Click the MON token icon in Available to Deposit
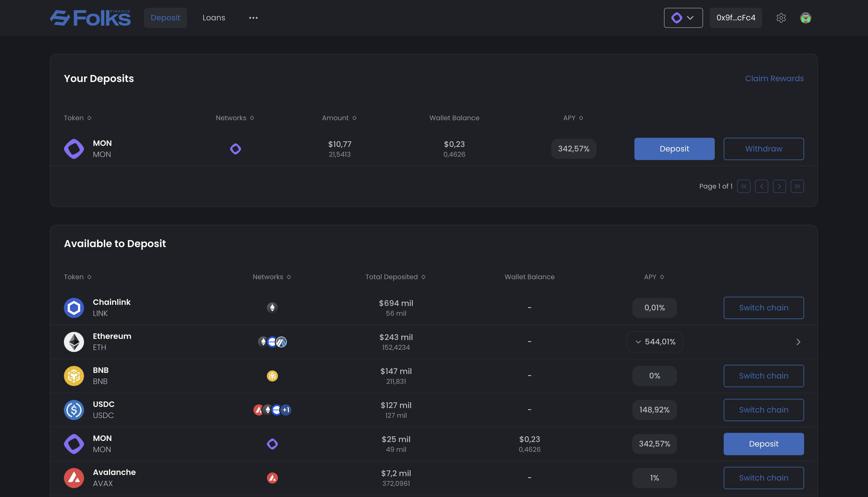This screenshot has height=497, width=868. pos(74,444)
